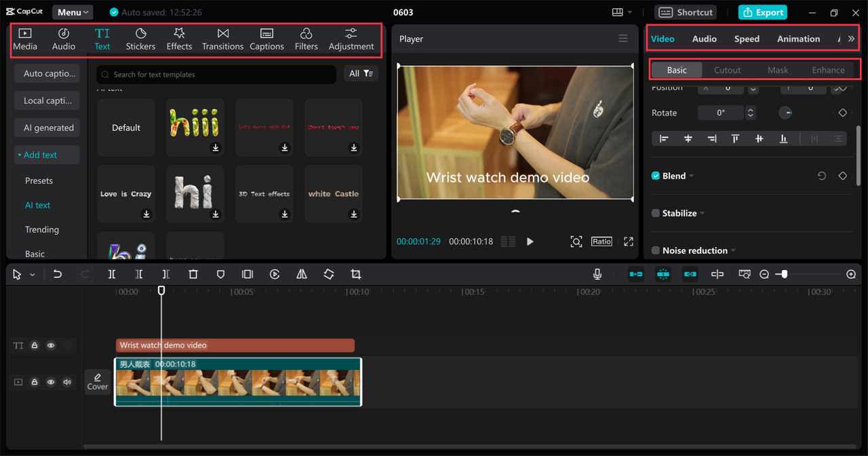This screenshot has width=868, height=456.
Task: Click the align left icon in Video panel
Action: 664,138
